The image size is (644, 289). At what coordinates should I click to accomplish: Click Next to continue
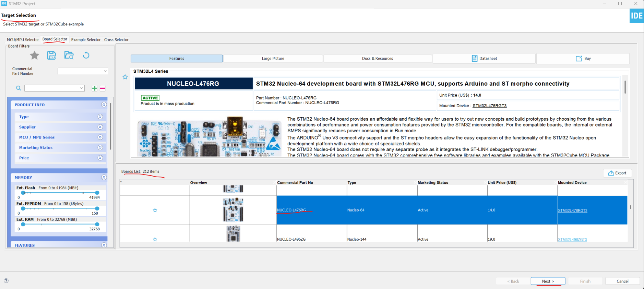(548, 281)
